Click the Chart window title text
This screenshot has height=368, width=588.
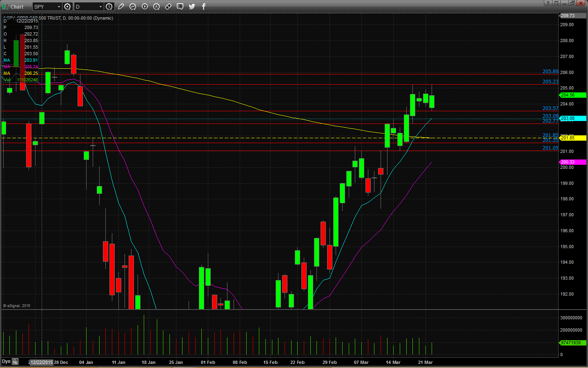pyautogui.click(x=17, y=7)
